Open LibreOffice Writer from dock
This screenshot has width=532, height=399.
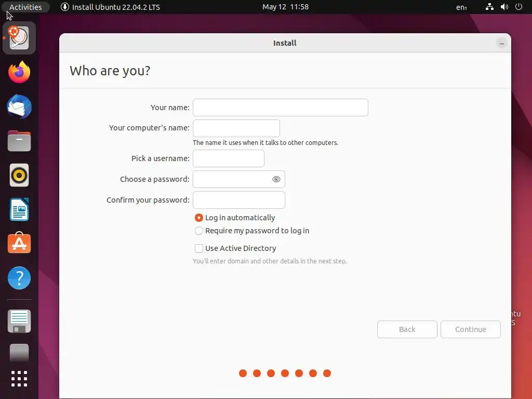click(19, 209)
